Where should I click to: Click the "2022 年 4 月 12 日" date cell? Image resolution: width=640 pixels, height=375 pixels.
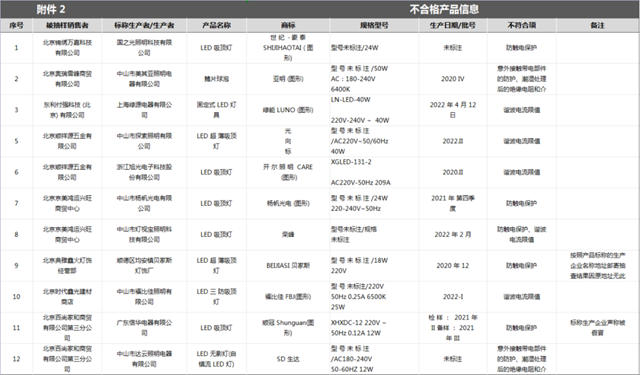[x=452, y=110]
